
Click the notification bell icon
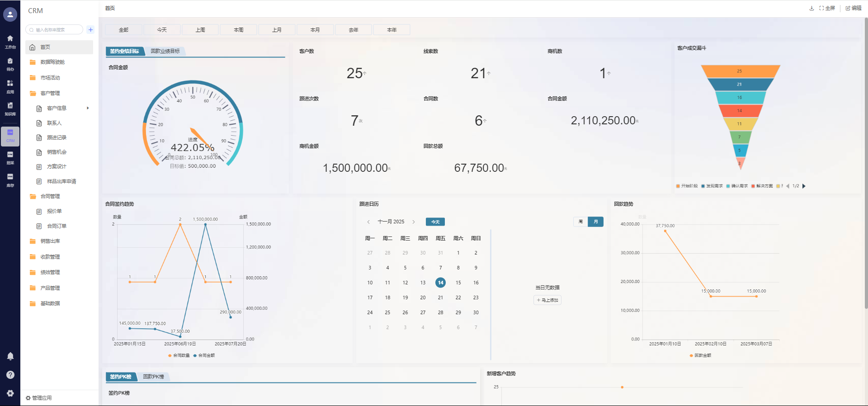point(10,356)
